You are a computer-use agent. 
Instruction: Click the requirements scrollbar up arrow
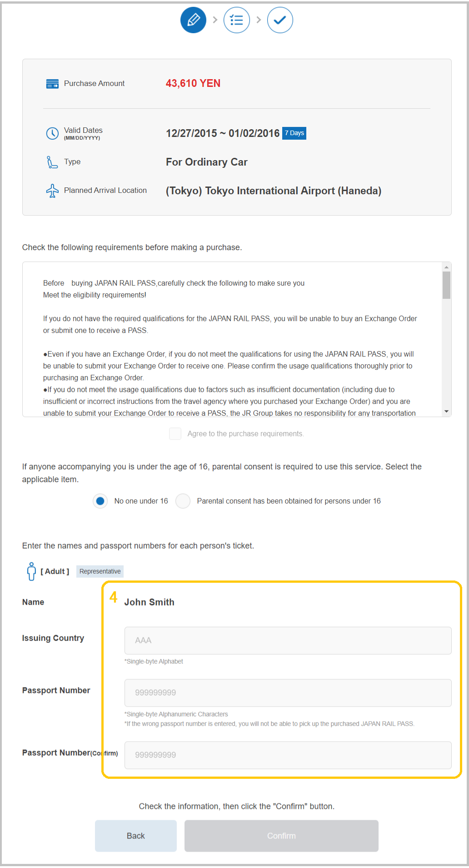pos(447,267)
